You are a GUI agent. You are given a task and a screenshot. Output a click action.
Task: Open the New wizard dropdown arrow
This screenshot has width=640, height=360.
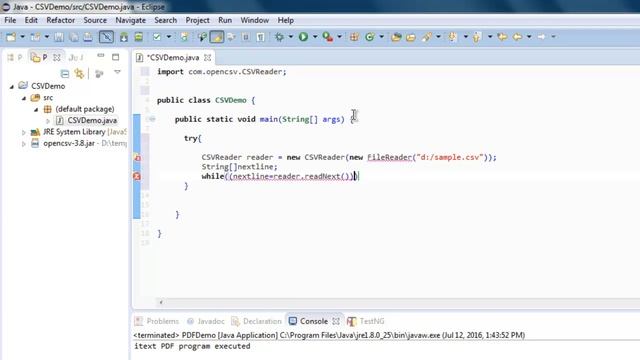[x=22, y=37]
